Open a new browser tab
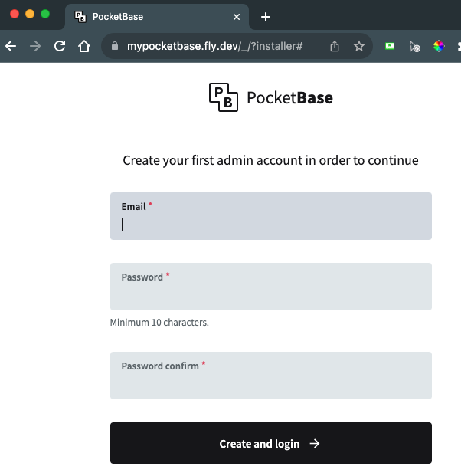The height and width of the screenshot is (476, 461). click(266, 17)
